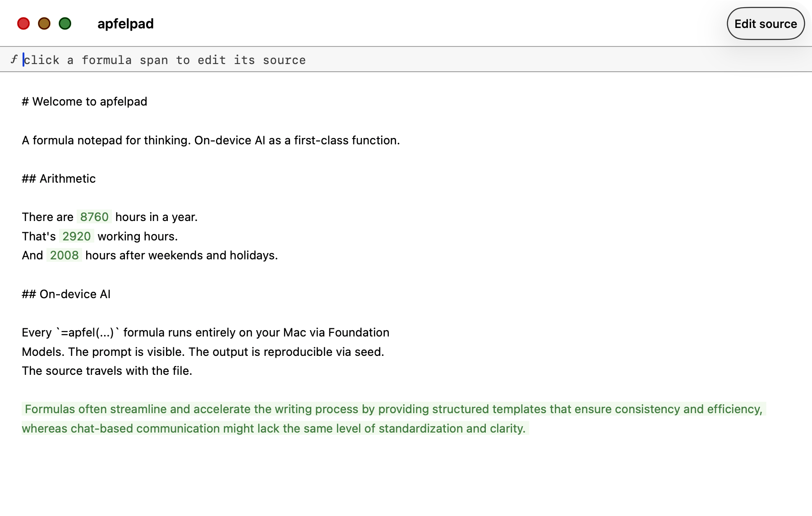Image resolution: width=812 pixels, height=516 pixels.
Task: Maximize the window with the green button
Action: [x=65, y=23]
